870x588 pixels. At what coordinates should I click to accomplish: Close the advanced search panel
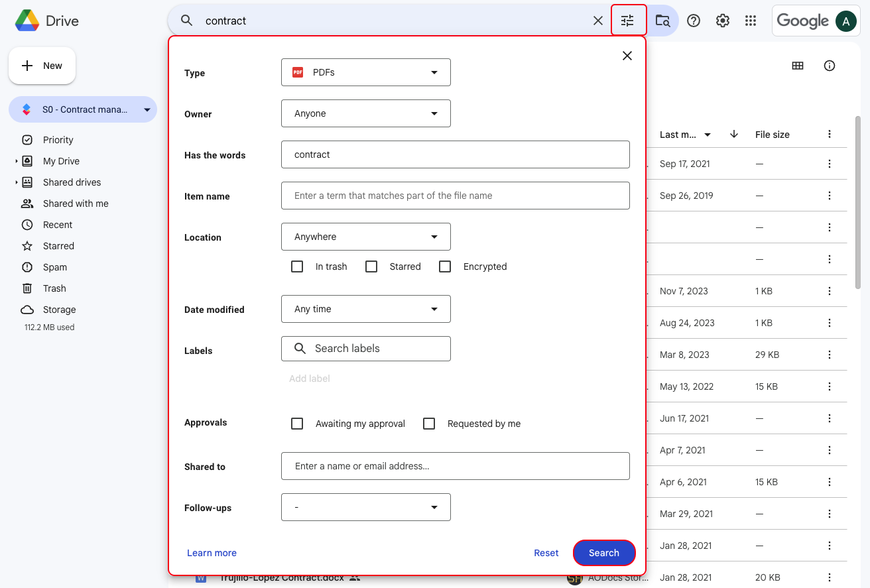pyautogui.click(x=627, y=56)
